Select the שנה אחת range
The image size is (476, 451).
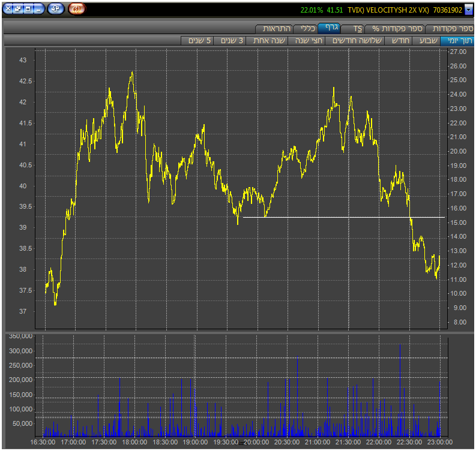267,41
